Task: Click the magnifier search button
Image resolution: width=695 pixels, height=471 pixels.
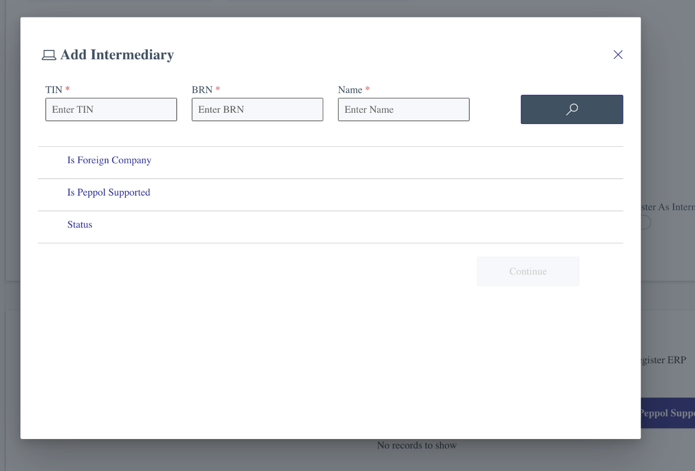Action: 572,109
